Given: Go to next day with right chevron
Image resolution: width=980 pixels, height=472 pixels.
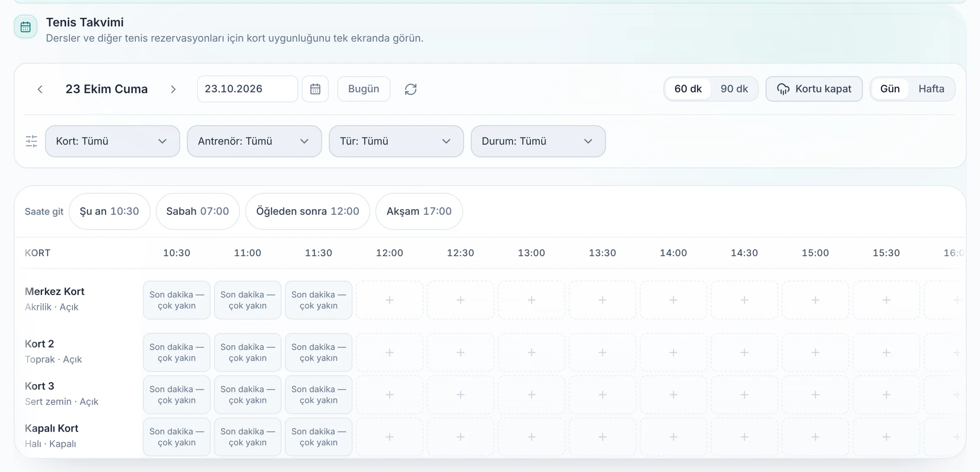Looking at the screenshot, I should 173,89.
